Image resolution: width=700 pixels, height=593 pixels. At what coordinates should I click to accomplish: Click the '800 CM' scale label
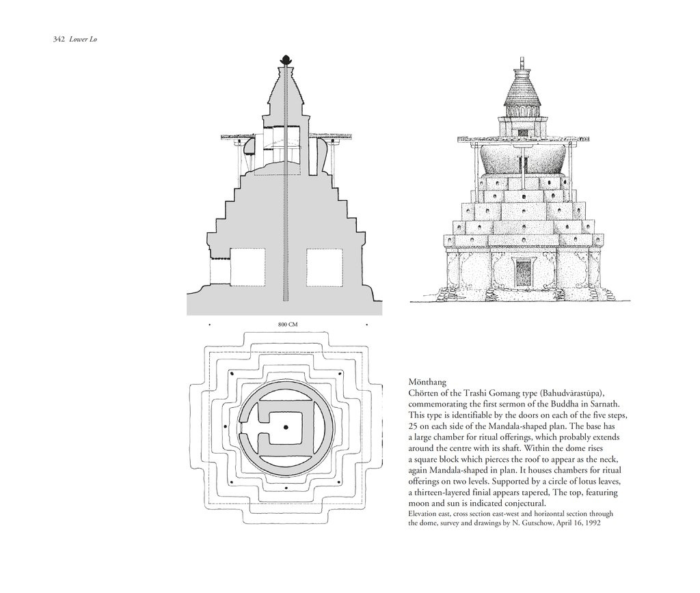[288, 324]
